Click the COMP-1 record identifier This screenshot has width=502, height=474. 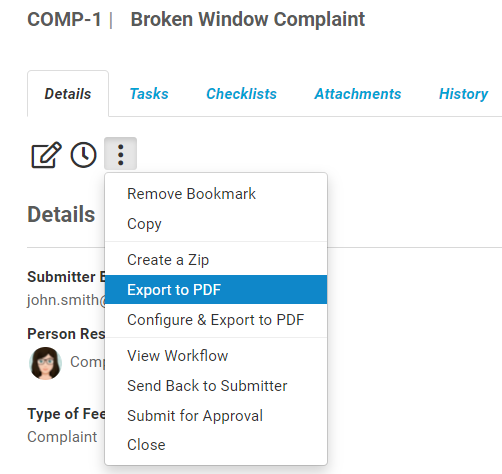point(64,19)
